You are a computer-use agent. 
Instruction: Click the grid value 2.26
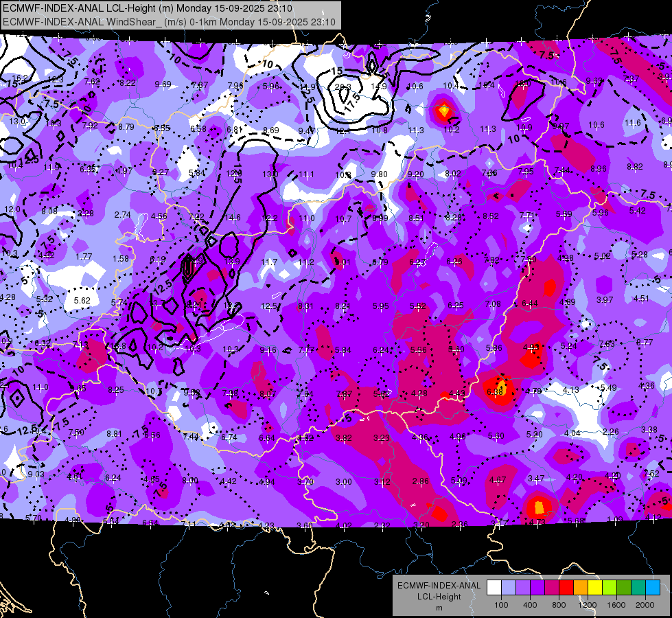point(610,431)
